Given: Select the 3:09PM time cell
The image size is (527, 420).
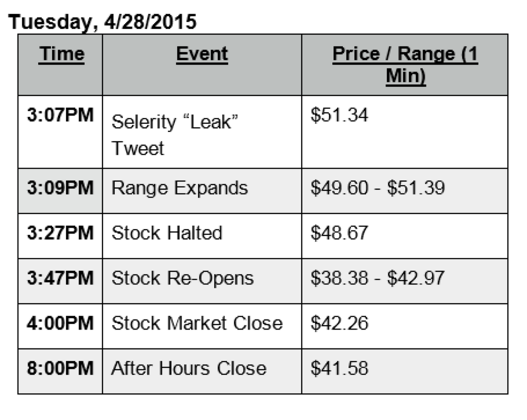Looking at the screenshot, I should pyautogui.click(x=60, y=188).
